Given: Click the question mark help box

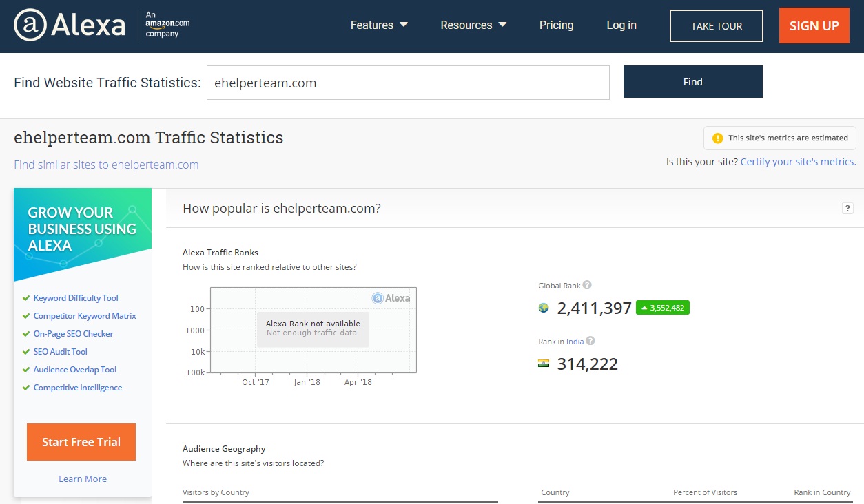Looking at the screenshot, I should pos(847,209).
